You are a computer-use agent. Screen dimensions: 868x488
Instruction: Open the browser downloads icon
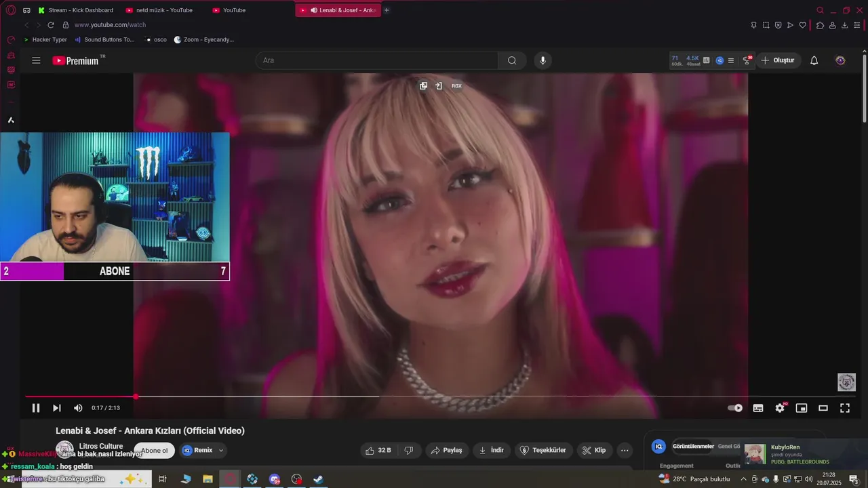(x=845, y=25)
